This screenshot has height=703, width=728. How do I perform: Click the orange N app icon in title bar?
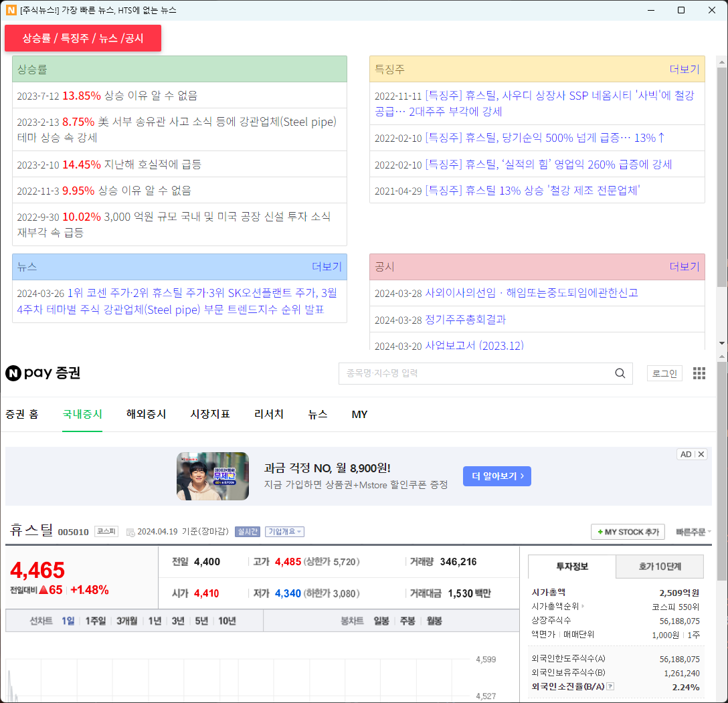[x=11, y=10]
